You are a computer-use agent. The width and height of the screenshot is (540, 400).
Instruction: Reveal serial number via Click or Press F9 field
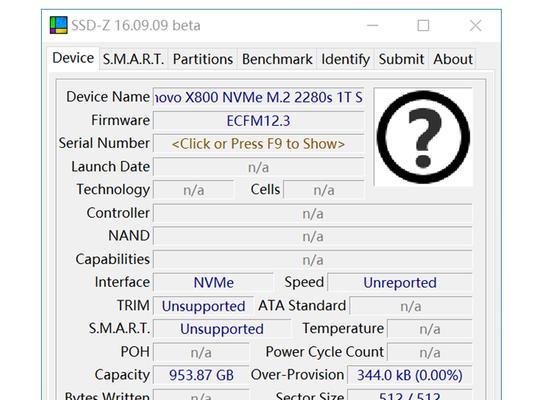259,144
